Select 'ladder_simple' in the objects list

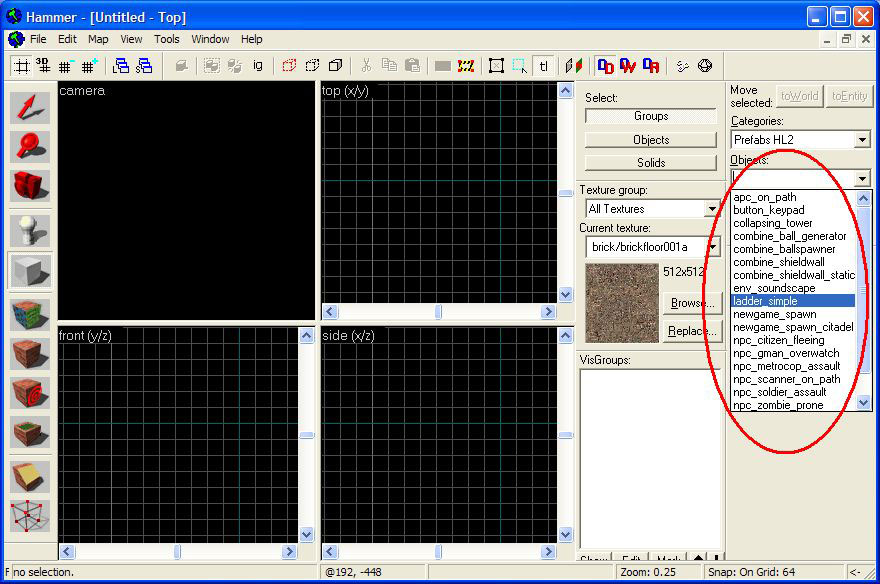(793, 301)
